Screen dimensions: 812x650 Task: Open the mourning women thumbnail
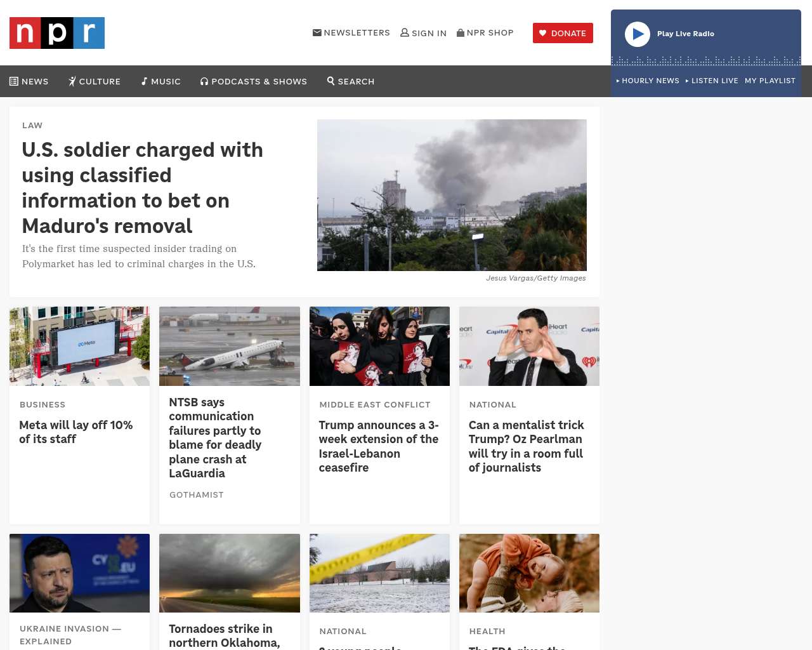pos(379,346)
